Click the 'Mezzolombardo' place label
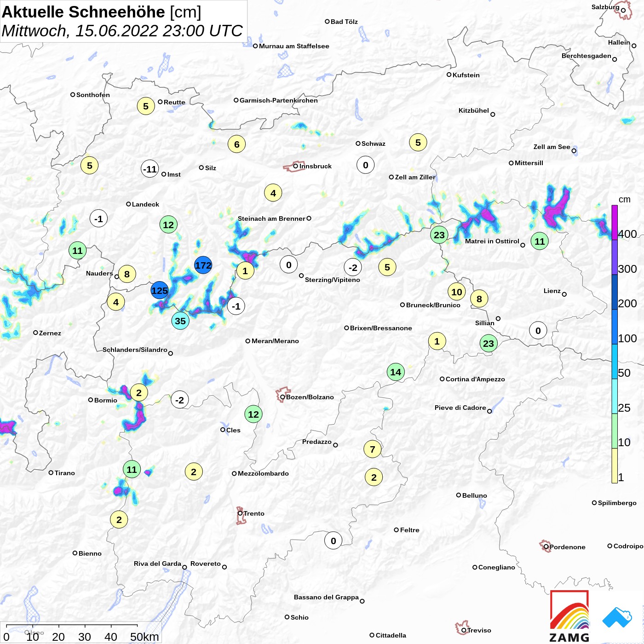Screen dimensions: 644x644 [x=263, y=473]
